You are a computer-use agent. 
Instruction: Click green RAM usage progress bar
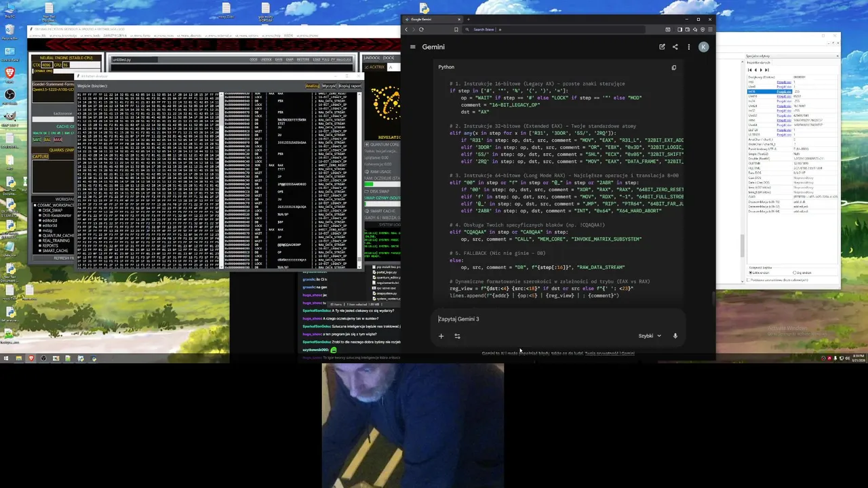(382, 184)
